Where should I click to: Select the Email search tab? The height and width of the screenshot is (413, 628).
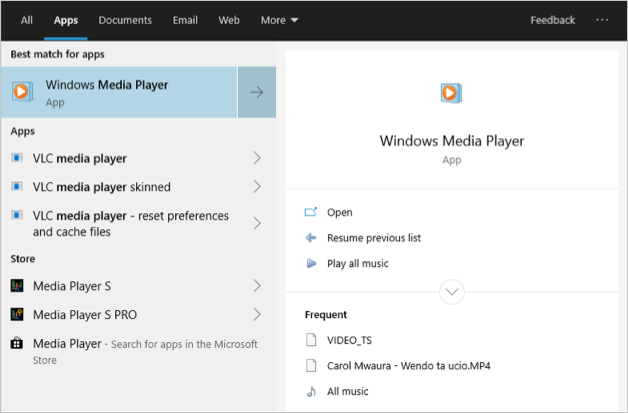[x=185, y=20]
